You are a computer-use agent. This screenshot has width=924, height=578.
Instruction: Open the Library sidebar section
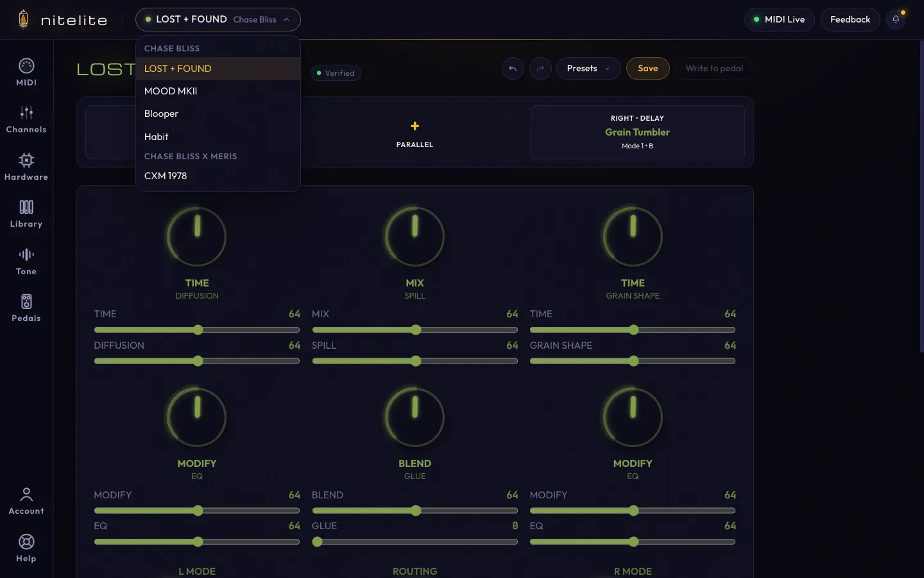click(x=26, y=215)
